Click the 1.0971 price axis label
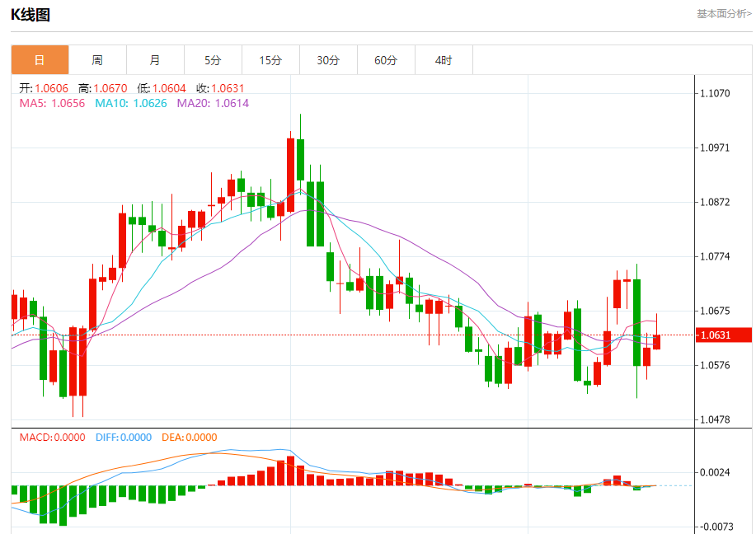This screenshot has width=756, height=534. tap(715, 148)
